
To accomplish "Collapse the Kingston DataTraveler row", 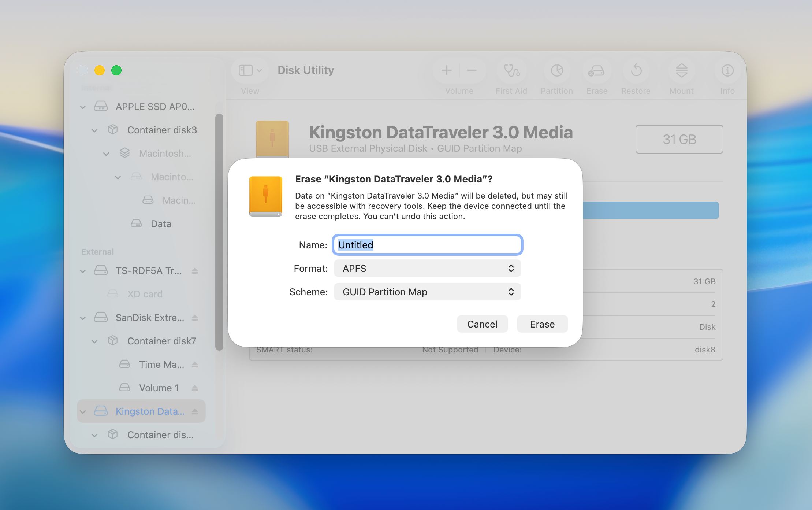I will pyautogui.click(x=83, y=412).
